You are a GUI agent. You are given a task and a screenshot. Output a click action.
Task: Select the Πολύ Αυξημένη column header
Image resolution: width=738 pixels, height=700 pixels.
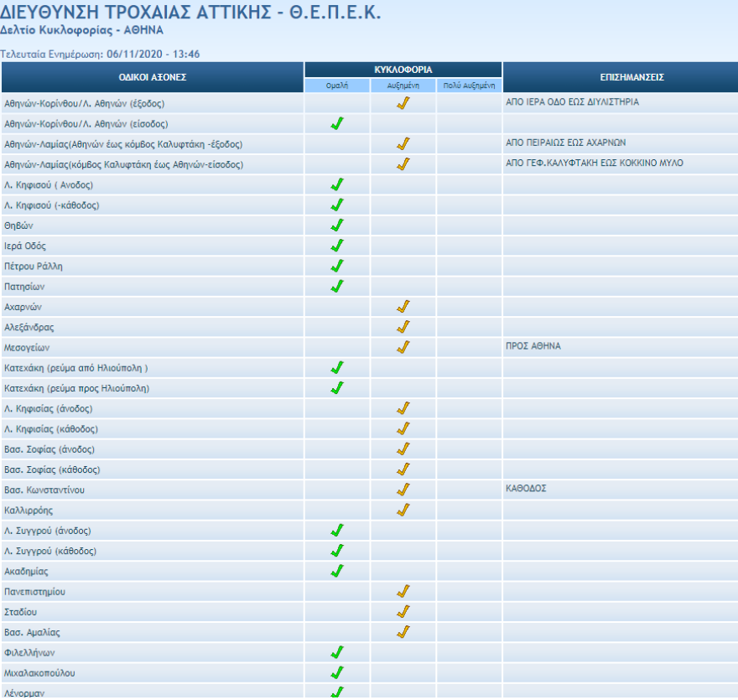(x=469, y=86)
